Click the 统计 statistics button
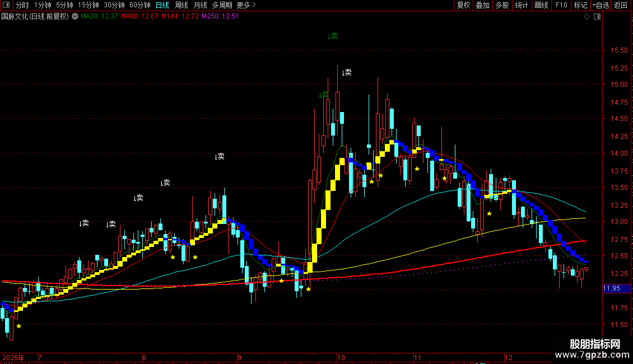 522,5
